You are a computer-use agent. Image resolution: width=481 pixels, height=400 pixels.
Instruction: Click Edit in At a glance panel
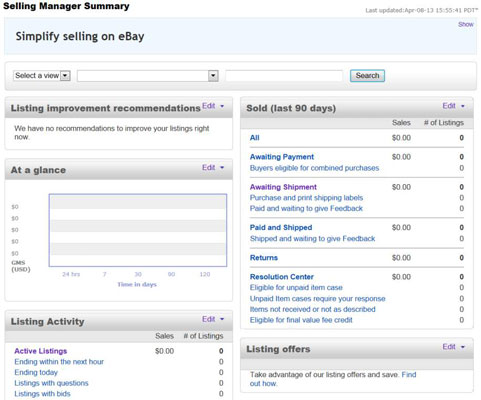209,167
